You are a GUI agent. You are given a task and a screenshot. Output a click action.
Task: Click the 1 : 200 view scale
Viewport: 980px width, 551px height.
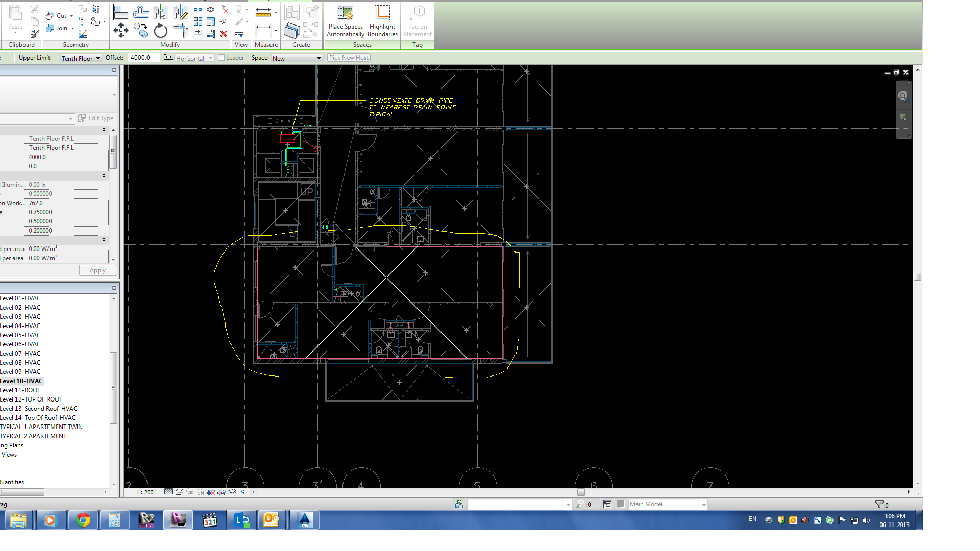coord(145,492)
